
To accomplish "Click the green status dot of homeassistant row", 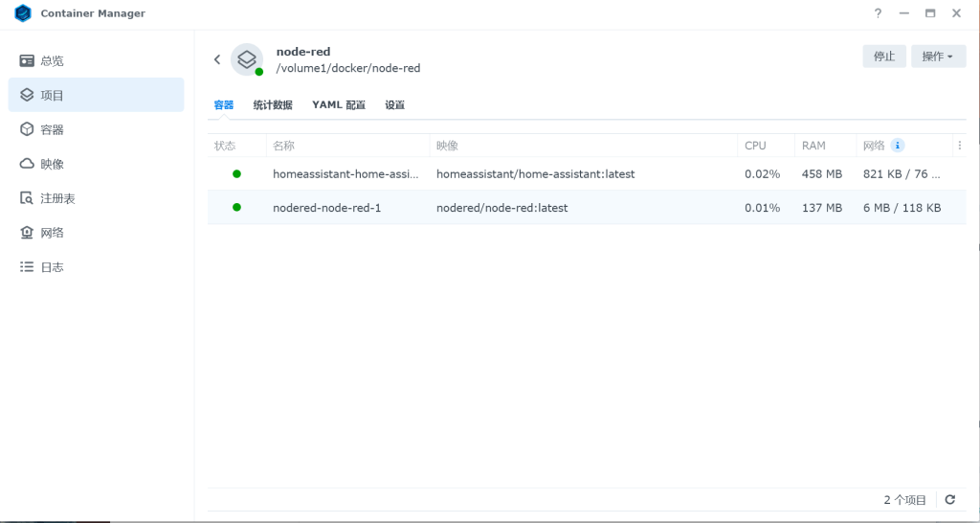I will tap(237, 174).
